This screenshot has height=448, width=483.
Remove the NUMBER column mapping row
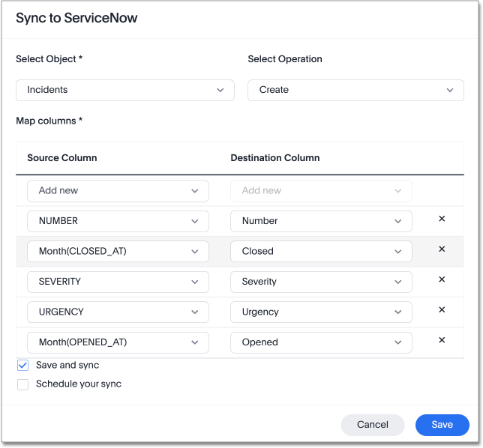coord(442,219)
